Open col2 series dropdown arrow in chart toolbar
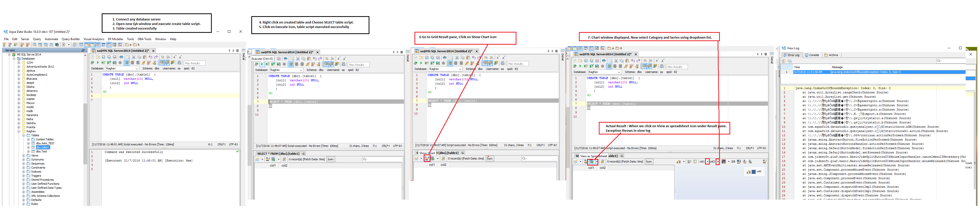980x214 pixels. point(718,161)
